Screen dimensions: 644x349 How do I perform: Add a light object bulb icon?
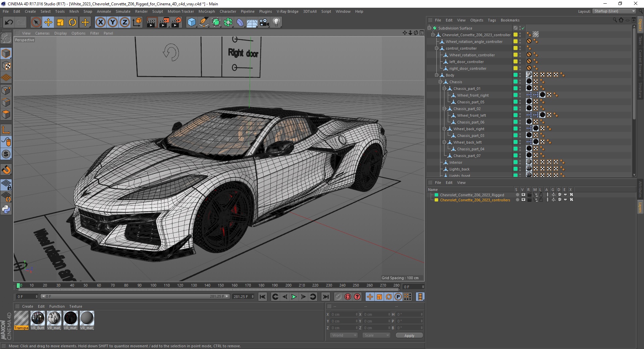[276, 22]
